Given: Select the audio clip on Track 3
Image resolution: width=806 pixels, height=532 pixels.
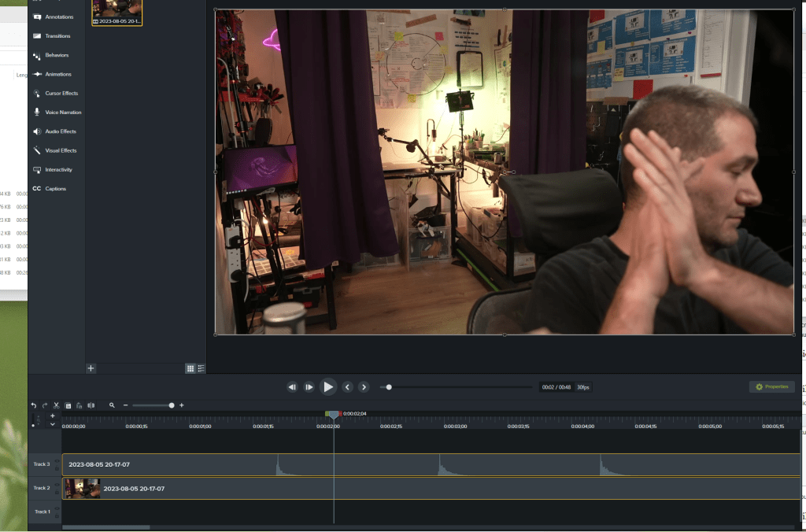Looking at the screenshot, I should click(431, 464).
